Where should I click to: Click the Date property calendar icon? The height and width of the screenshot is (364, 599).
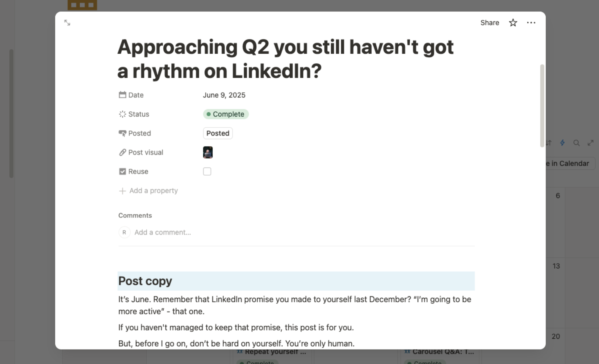[x=122, y=95]
